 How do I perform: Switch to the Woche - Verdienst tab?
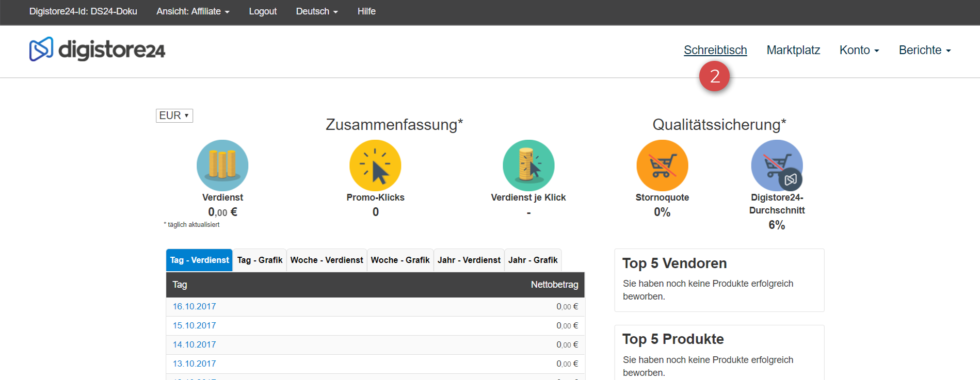[327, 260]
